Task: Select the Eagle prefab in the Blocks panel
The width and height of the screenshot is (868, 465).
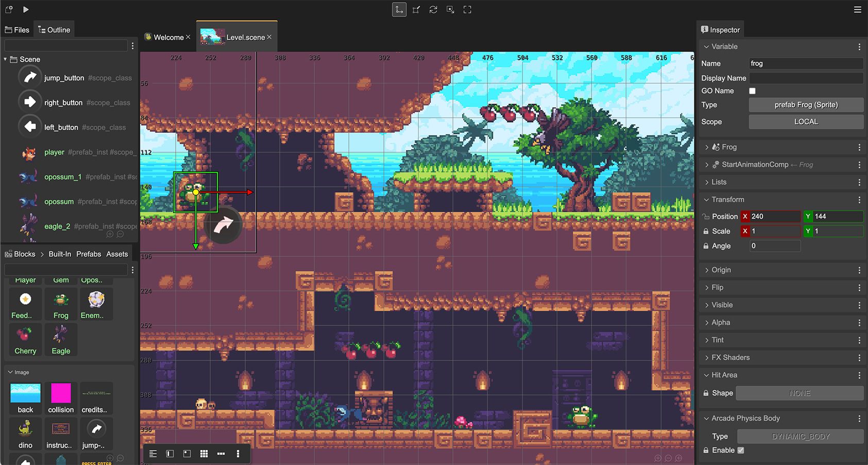Action: (x=60, y=339)
